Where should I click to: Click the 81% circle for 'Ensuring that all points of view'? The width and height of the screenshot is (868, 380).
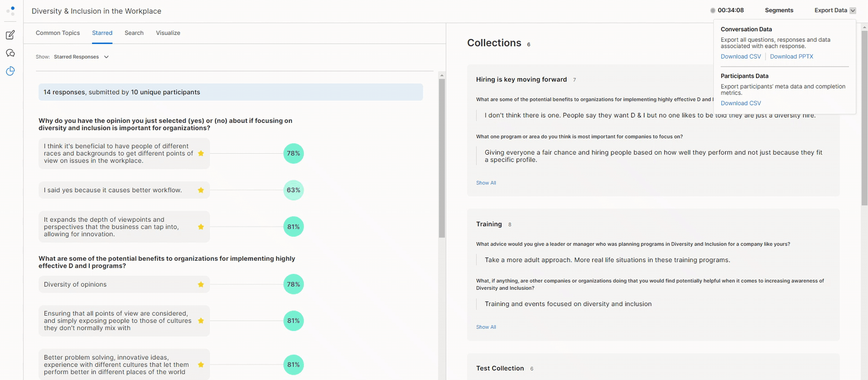(294, 321)
